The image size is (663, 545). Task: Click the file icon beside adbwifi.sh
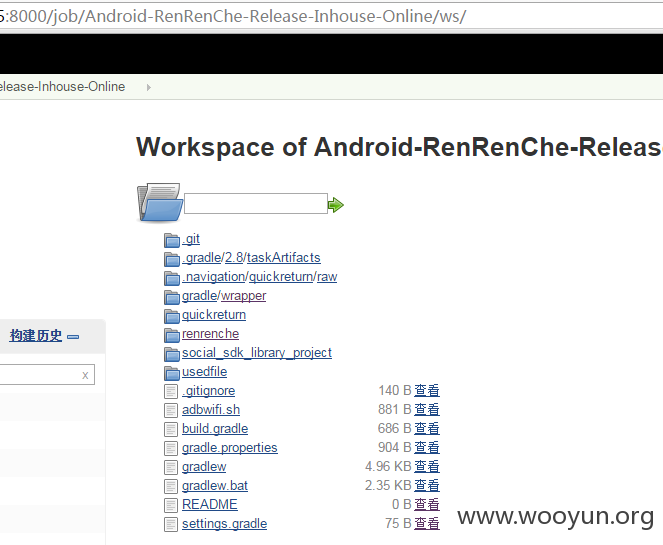(x=171, y=411)
